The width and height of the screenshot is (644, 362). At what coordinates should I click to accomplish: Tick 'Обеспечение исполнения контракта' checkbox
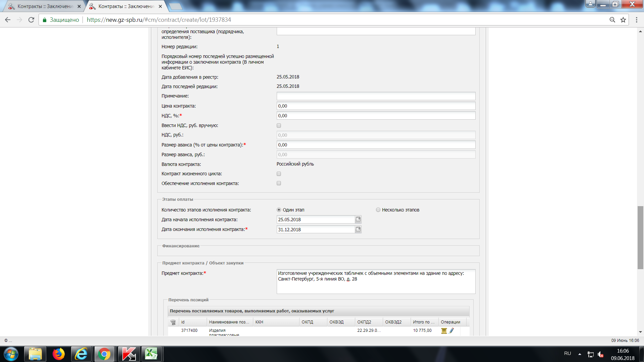279,183
